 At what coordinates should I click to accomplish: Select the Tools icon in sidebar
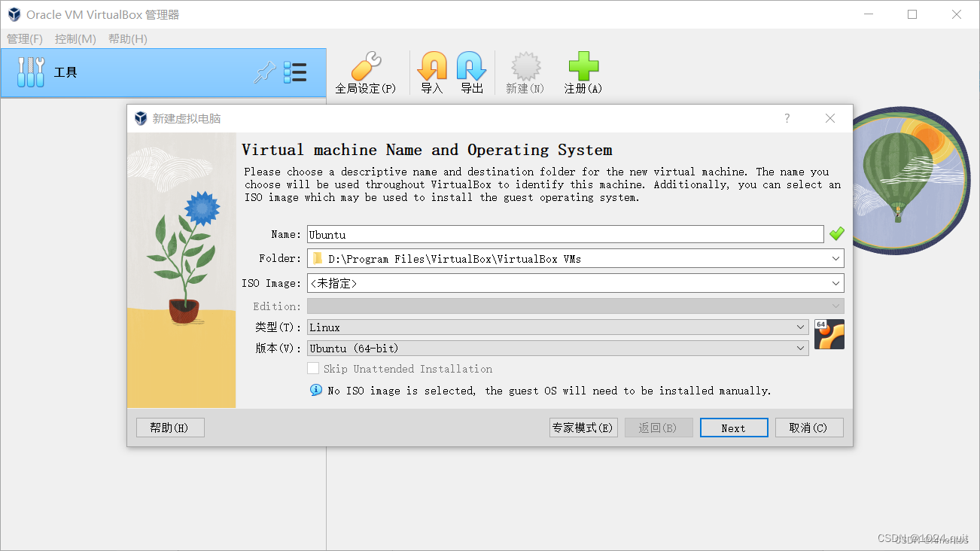click(31, 72)
